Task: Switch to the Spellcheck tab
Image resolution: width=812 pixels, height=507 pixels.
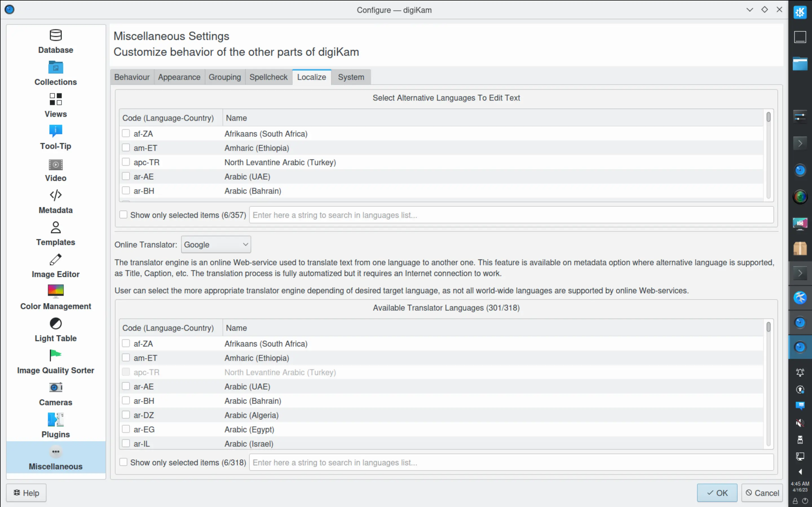Action: [x=268, y=77]
